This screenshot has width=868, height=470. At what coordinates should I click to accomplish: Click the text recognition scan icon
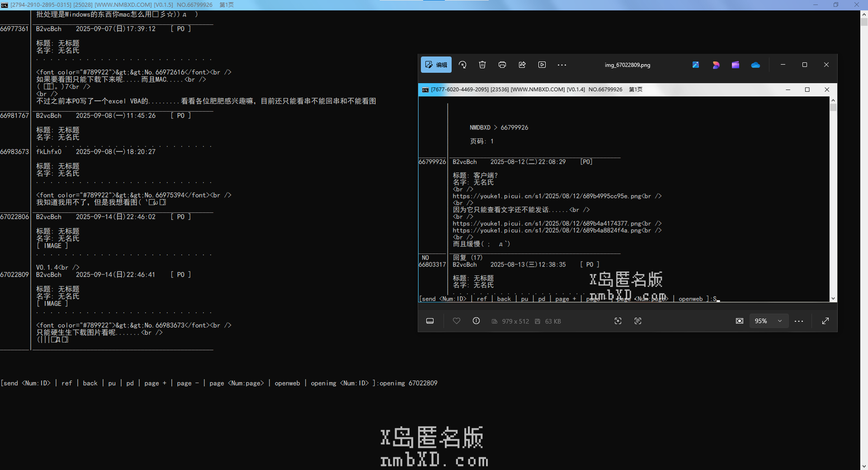[638, 321]
